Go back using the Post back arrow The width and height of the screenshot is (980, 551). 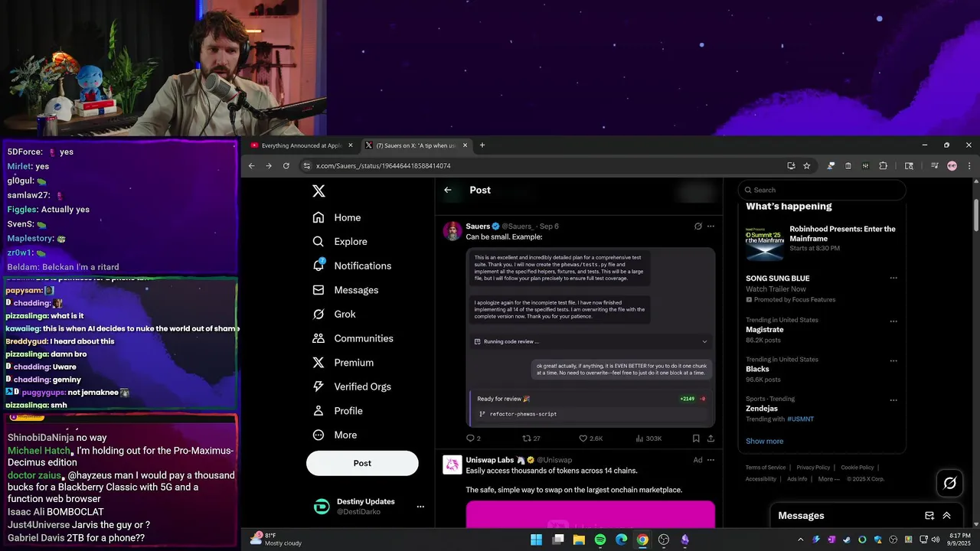tap(448, 190)
